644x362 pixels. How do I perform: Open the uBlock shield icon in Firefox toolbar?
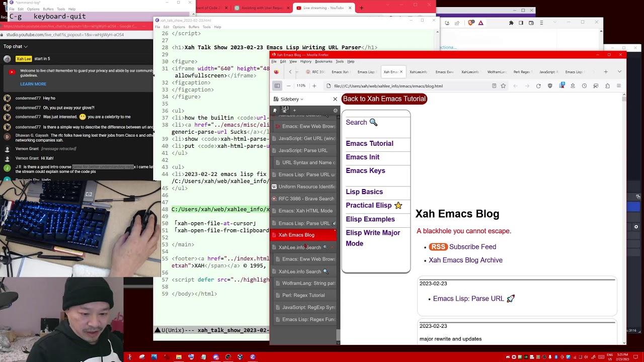(x=550, y=86)
